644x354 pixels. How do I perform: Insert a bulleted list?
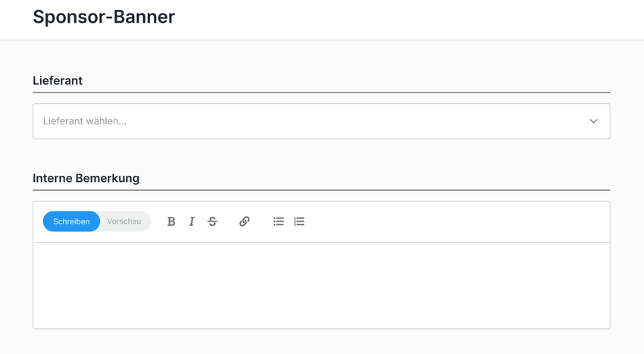pos(278,221)
